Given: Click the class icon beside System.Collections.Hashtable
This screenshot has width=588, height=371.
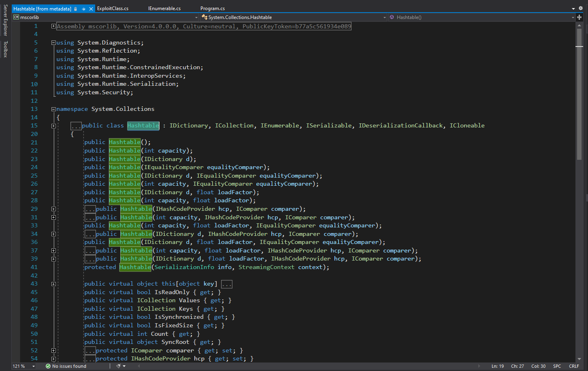Looking at the screenshot, I should pyautogui.click(x=205, y=17).
